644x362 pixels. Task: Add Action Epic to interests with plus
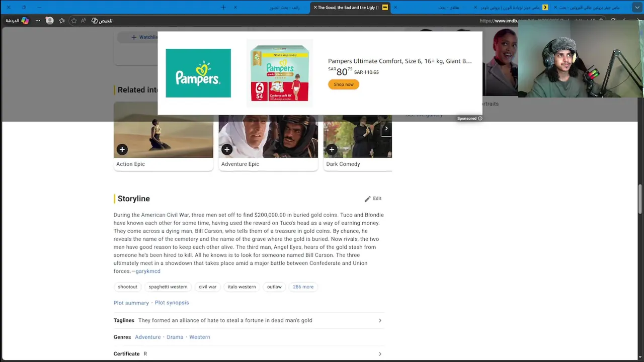coord(122,149)
